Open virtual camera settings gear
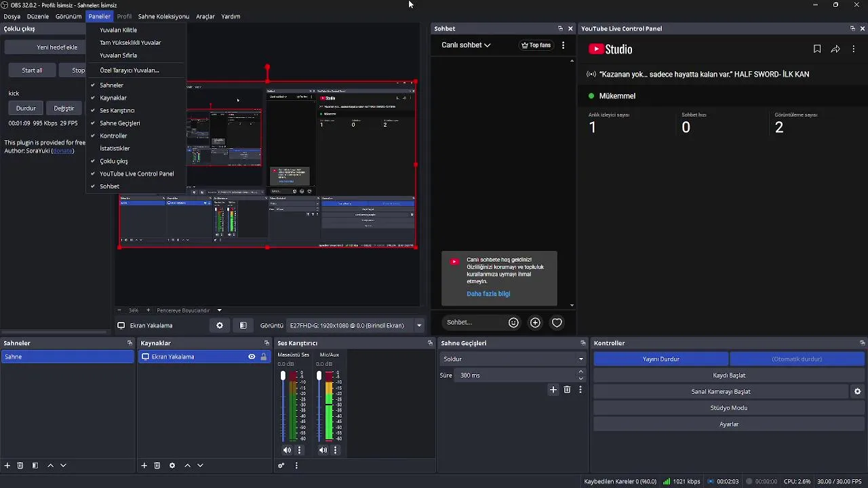868x488 pixels. pos(857,392)
